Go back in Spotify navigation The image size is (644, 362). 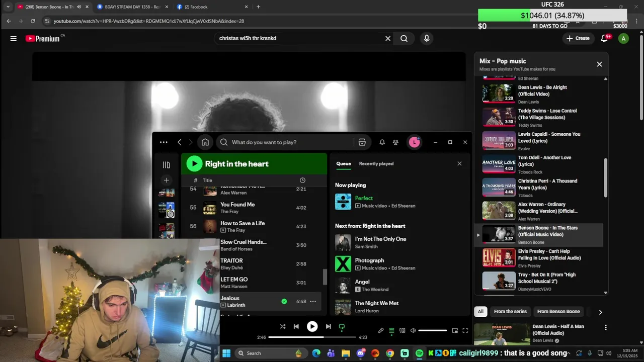pos(180,142)
